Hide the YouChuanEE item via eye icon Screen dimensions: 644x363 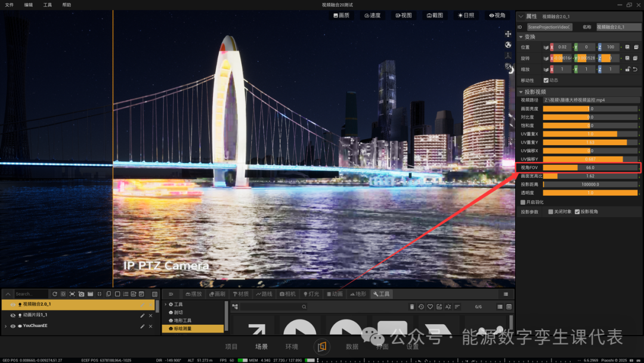pos(13,326)
